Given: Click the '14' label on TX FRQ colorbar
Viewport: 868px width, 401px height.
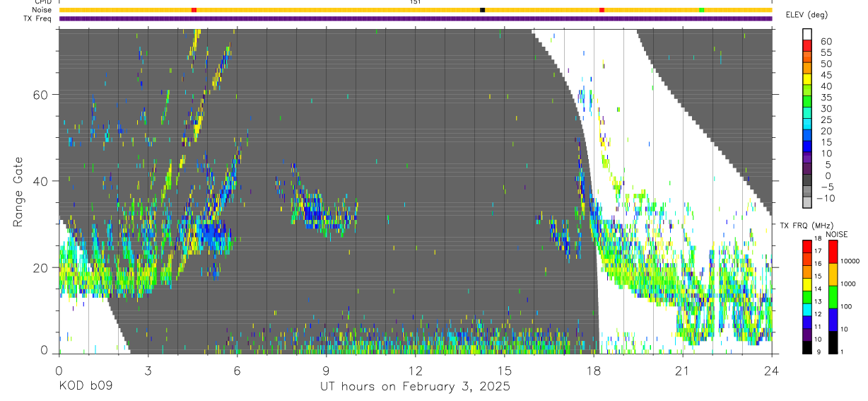Looking at the screenshot, I should click(818, 289).
